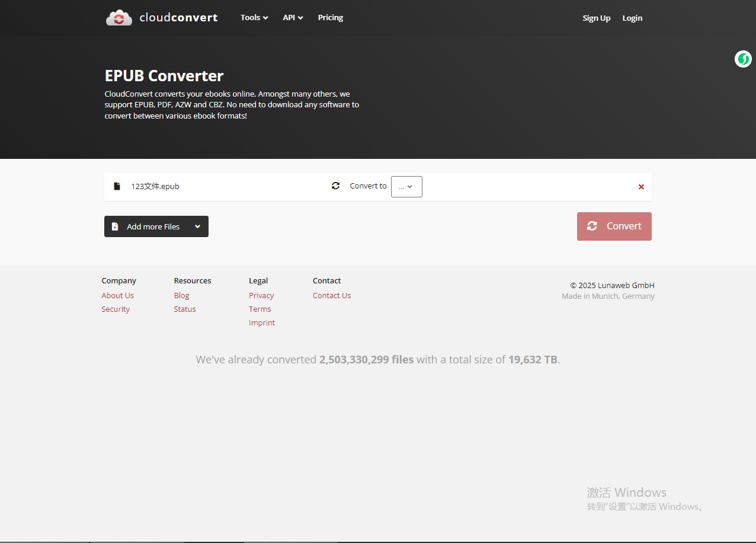The height and width of the screenshot is (543, 756).
Task: Click the Resources footer heading
Action: (x=193, y=280)
